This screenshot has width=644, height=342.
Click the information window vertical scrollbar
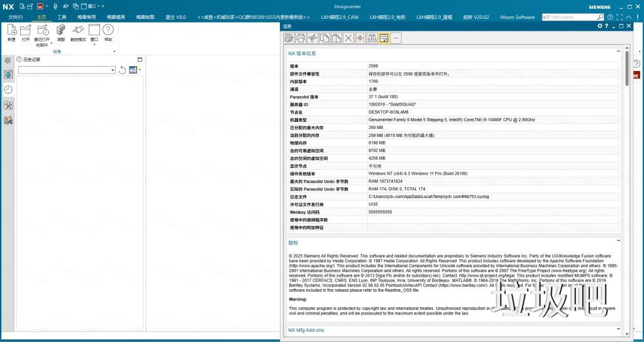coord(627,68)
